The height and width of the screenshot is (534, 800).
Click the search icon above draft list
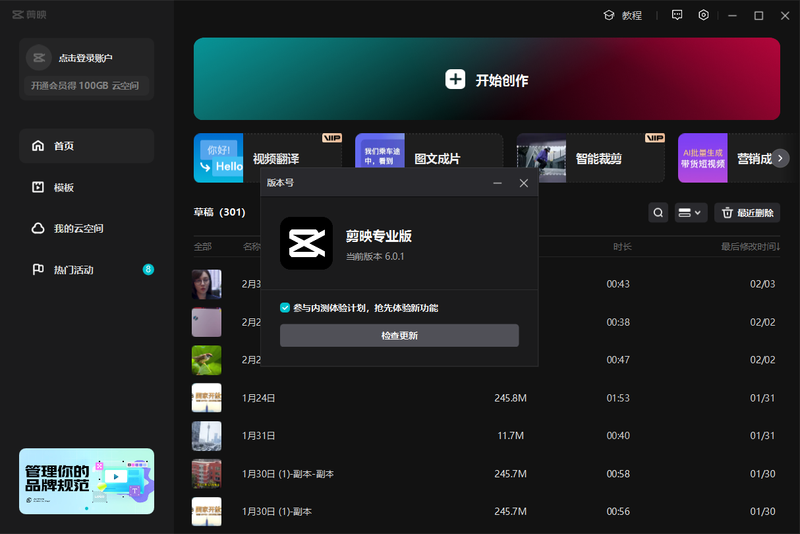click(658, 212)
